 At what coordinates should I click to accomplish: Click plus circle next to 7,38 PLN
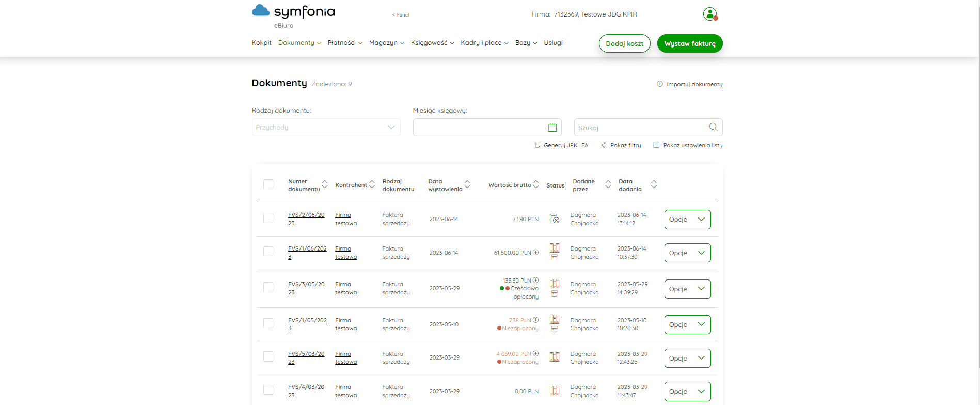(x=536, y=320)
